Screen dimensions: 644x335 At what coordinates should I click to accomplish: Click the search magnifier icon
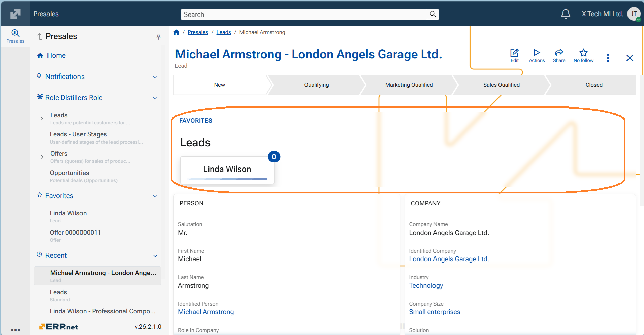[x=432, y=14]
